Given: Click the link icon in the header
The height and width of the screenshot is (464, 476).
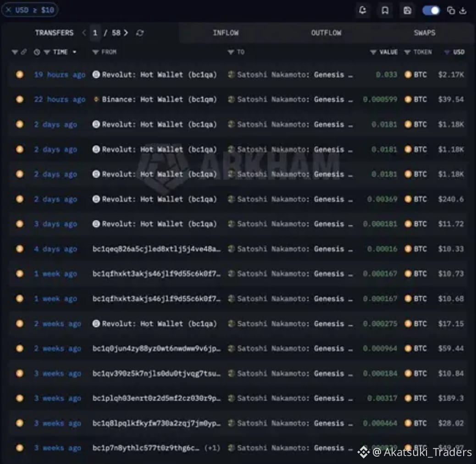Looking at the screenshot, I should tap(23, 52).
